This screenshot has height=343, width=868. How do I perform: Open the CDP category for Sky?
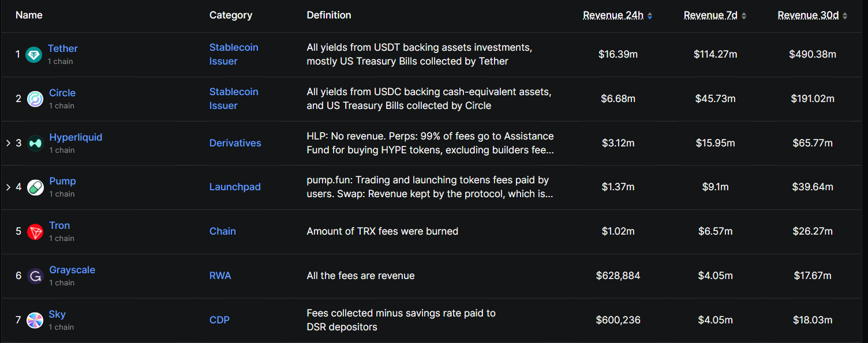[219, 320]
